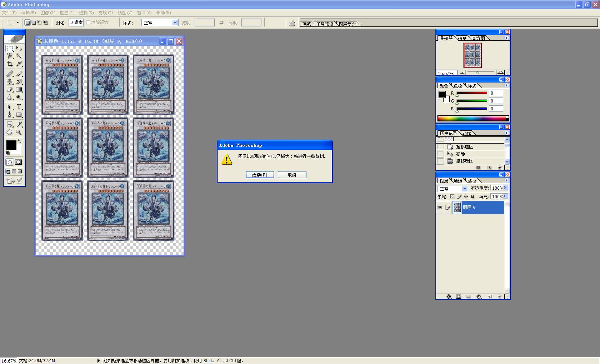The height and width of the screenshot is (364, 600).
Task: Click 继续(P) in the warning dialog
Action: pos(260,175)
